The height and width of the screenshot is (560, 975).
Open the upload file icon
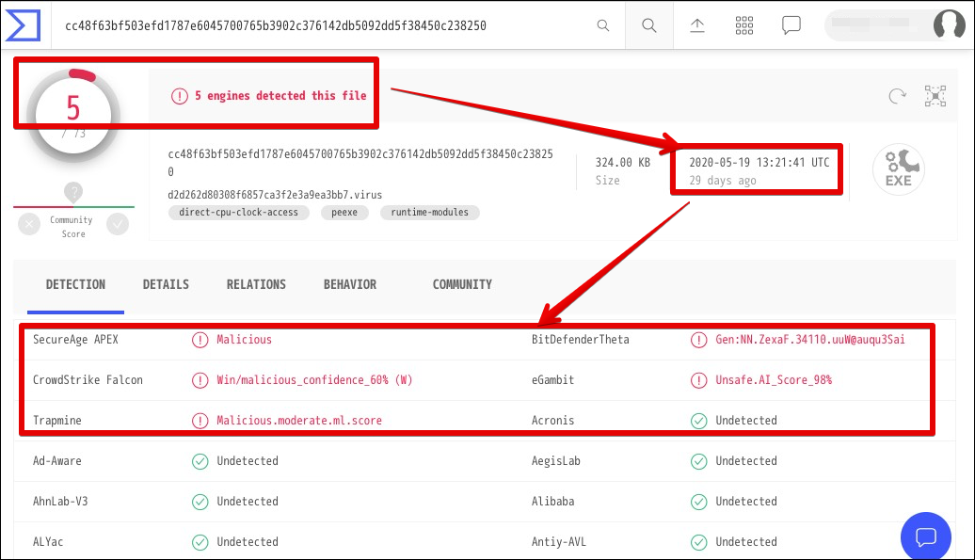click(x=697, y=25)
